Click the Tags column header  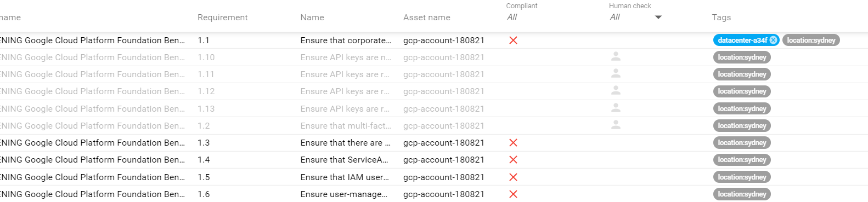tap(721, 18)
